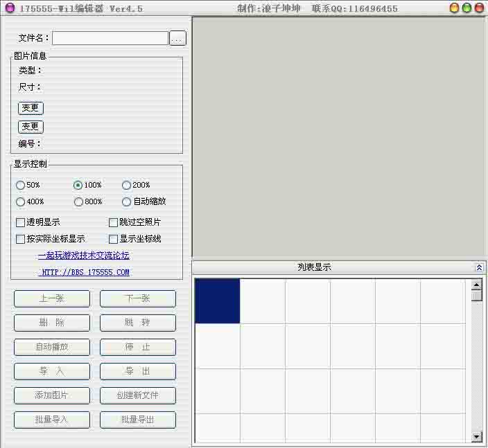This screenshot has height=448, width=488.
Task: Check the 显示坐标线 option
Action: [x=113, y=239]
